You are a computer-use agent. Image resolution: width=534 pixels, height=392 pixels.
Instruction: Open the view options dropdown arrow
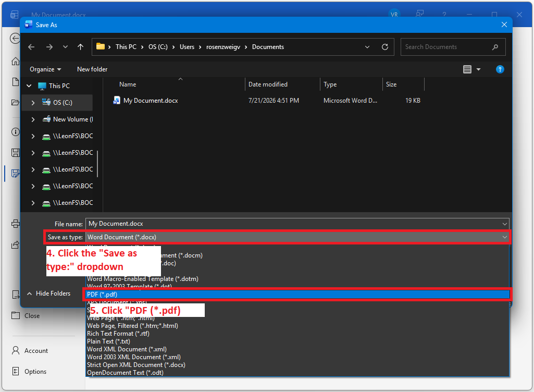pos(478,69)
